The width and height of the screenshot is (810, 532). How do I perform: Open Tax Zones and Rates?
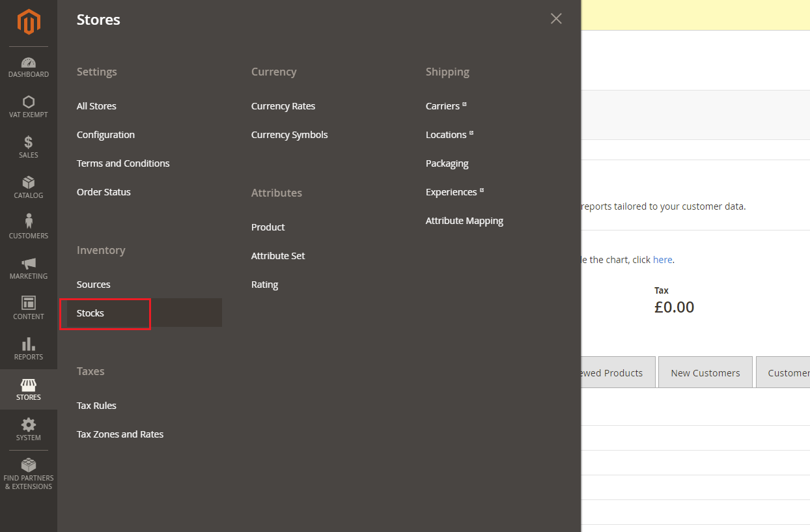[x=120, y=434]
